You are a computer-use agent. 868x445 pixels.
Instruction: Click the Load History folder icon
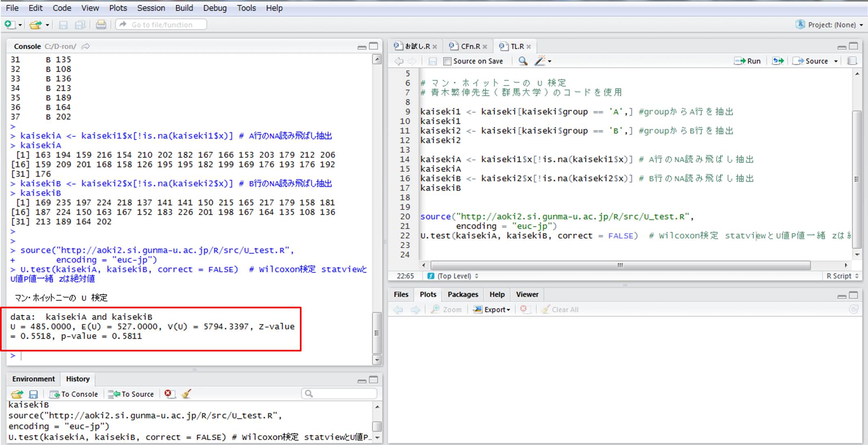point(17,394)
